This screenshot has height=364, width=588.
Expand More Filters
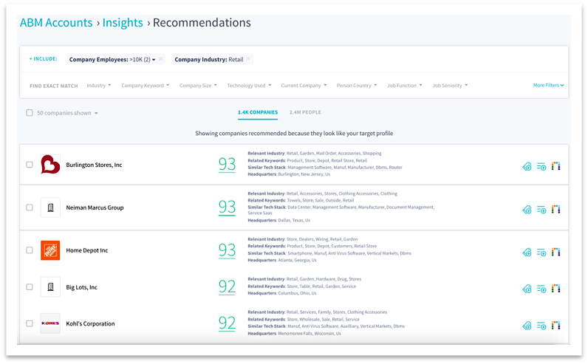tap(548, 85)
